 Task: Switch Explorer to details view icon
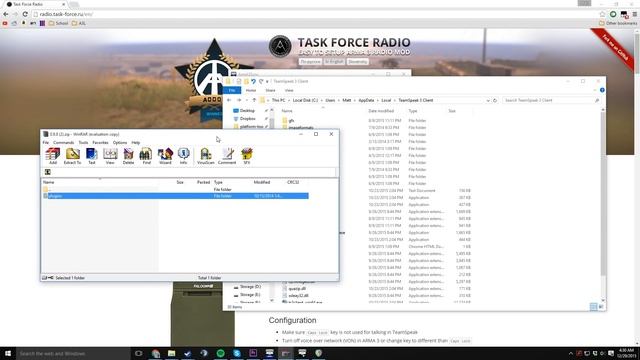tap(593, 307)
